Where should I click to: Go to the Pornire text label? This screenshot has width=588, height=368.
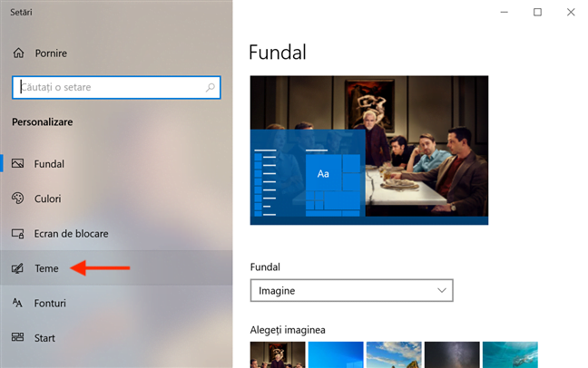[x=51, y=53]
